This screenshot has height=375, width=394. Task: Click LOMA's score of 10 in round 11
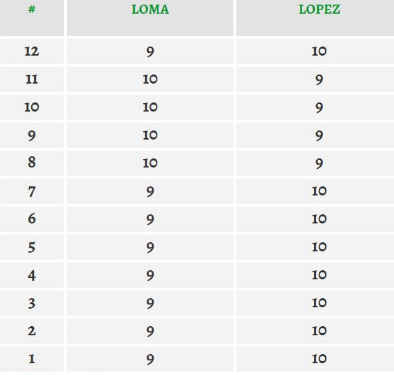pyautogui.click(x=150, y=79)
